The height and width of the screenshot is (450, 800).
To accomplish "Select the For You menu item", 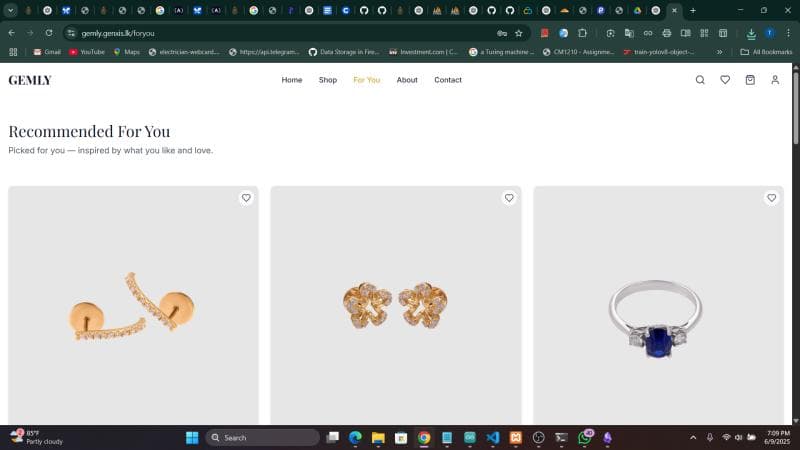I will pos(366,80).
